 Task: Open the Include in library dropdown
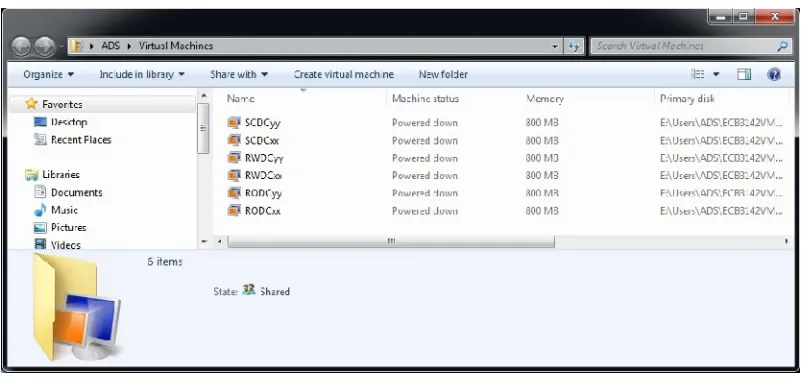click(142, 74)
